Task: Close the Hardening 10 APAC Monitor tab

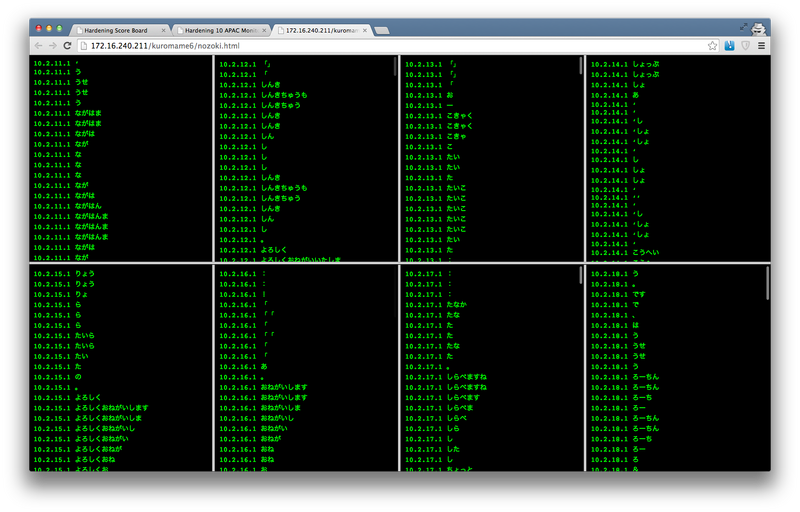Action: [x=264, y=31]
